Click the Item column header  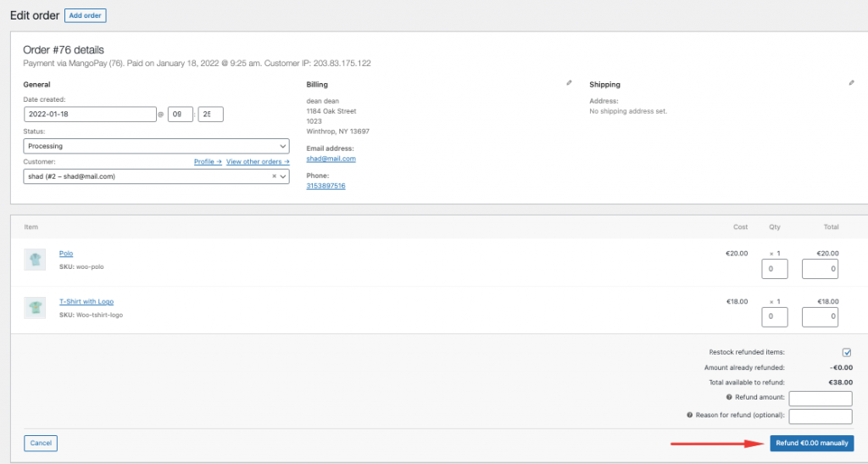tap(31, 227)
